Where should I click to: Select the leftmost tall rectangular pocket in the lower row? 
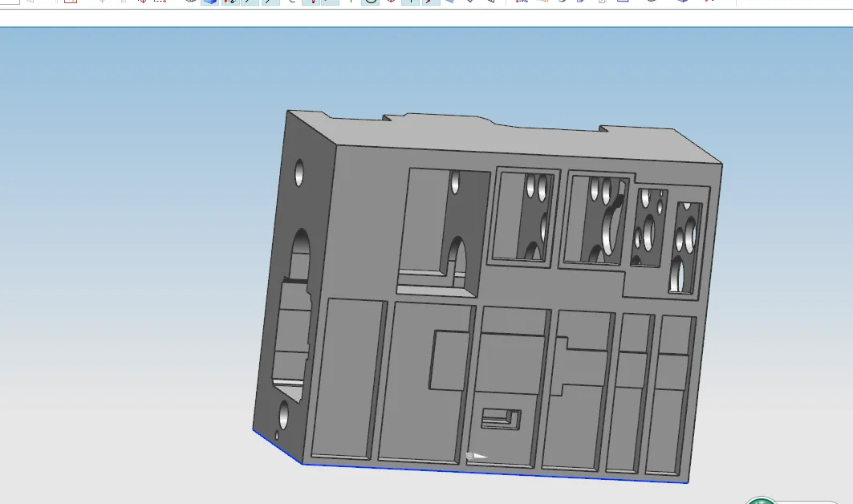point(348,379)
